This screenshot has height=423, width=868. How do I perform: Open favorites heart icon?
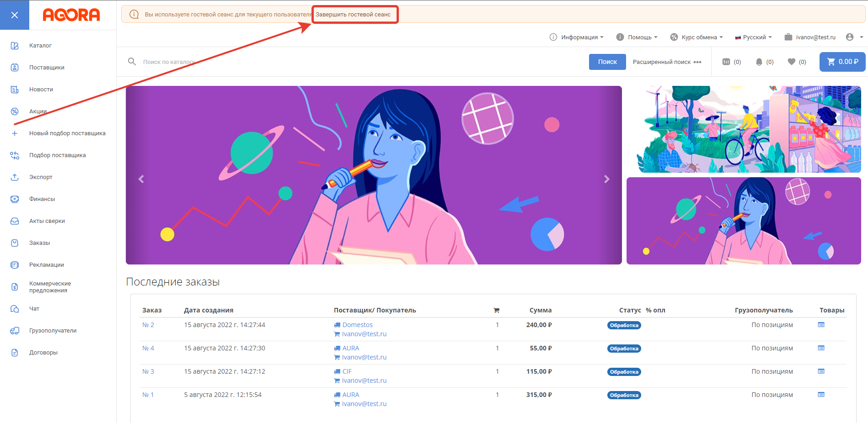coord(792,62)
